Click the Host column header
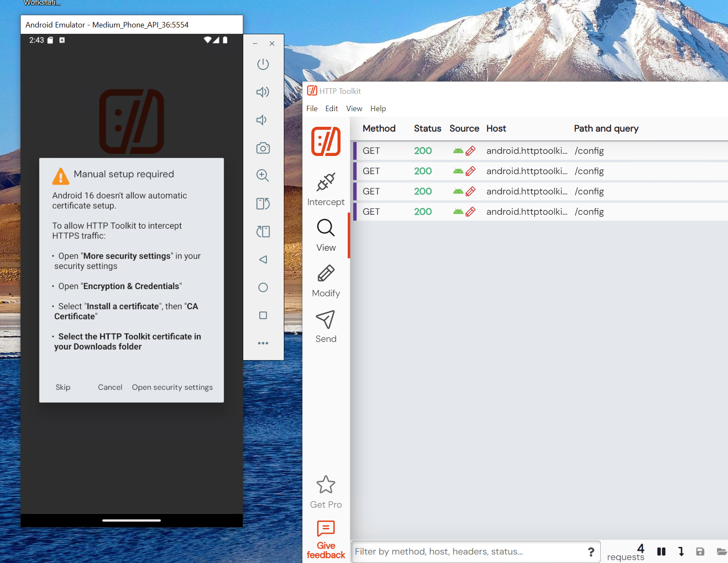This screenshot has width=728, height=563. (x=496, y=128)
